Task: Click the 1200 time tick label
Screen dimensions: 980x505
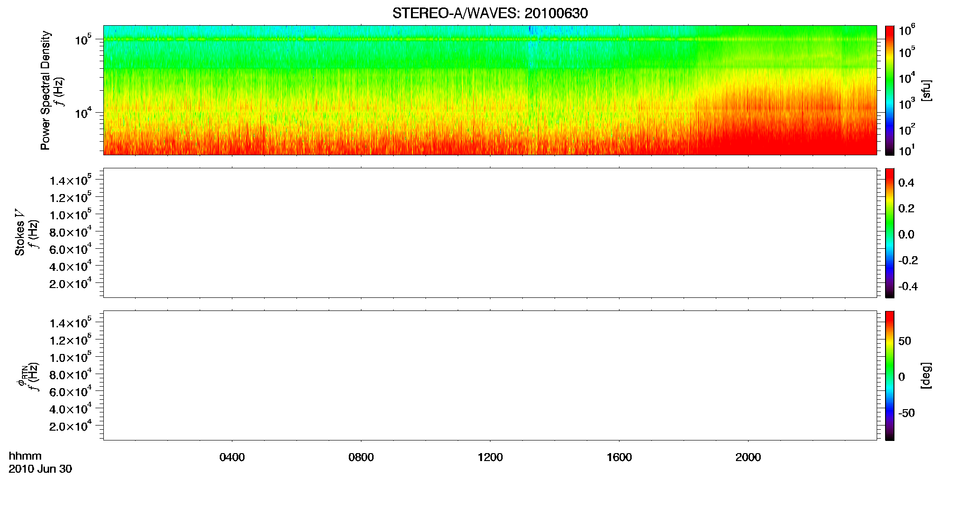Action: [x=490, y=457]
